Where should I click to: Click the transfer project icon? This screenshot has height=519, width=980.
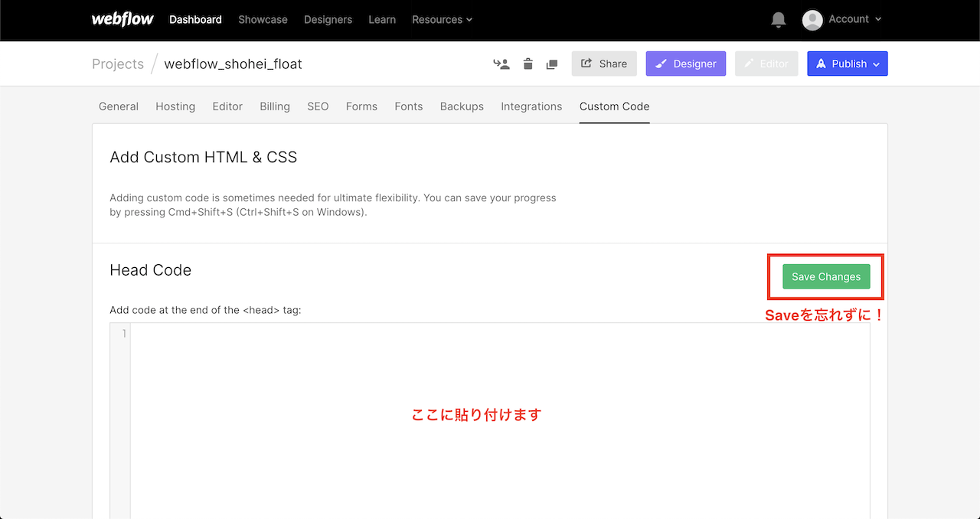501,64
